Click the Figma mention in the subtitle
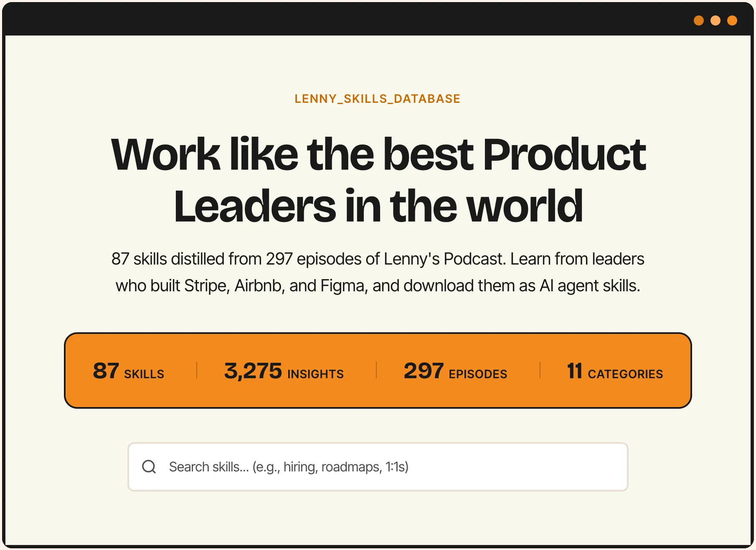Screen dimensions: 756x550 coord(342,285)
